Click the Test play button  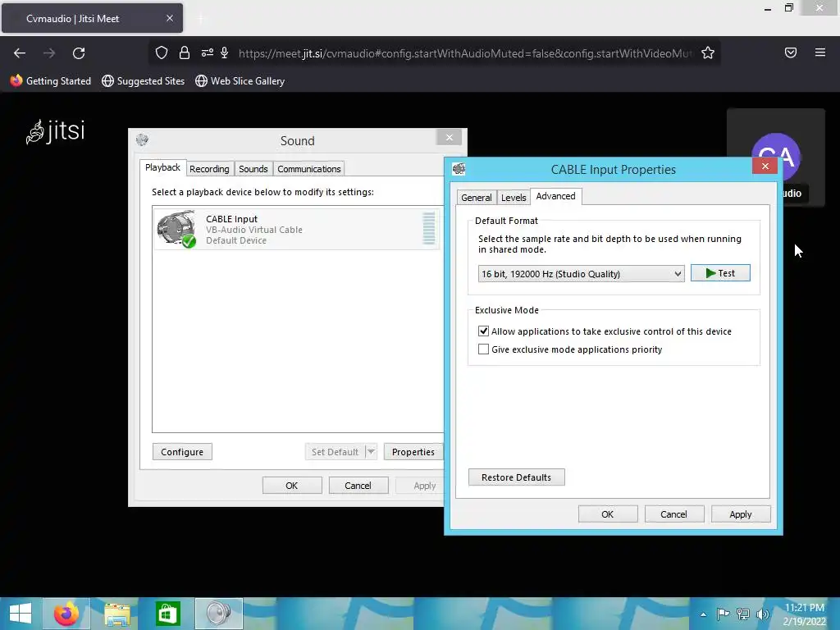point(720,273)
